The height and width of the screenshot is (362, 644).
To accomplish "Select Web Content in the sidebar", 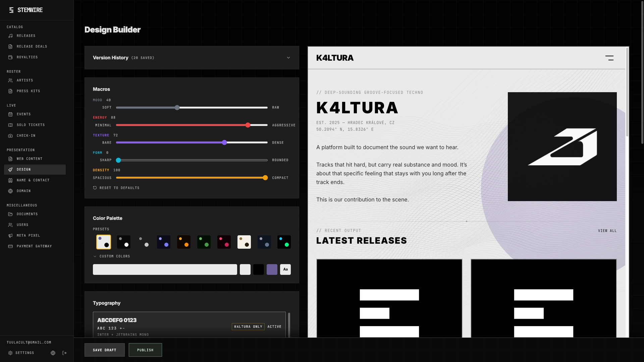I will click(35, 159).
